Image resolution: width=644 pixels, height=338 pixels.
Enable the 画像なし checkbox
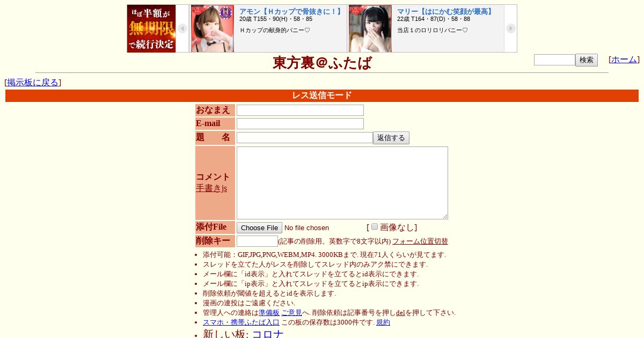(375, 226)
